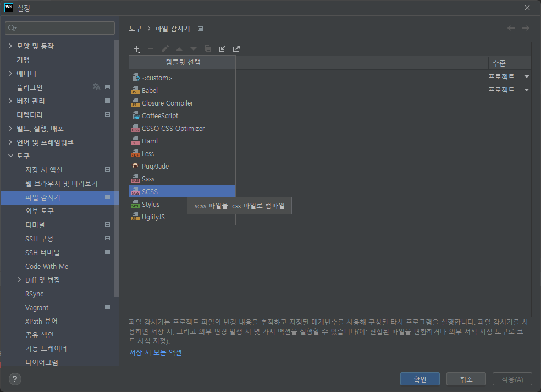Expand the 버전 관리 section
Image resolution: width=541 pixels, height=392 pixels.
point(10,101)
